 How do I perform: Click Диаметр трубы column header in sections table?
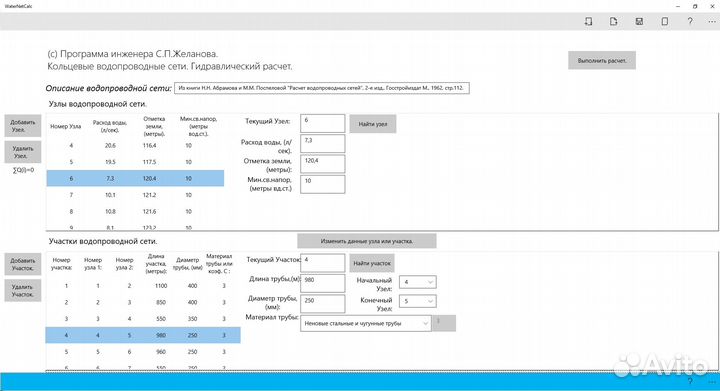click(187, 263)
